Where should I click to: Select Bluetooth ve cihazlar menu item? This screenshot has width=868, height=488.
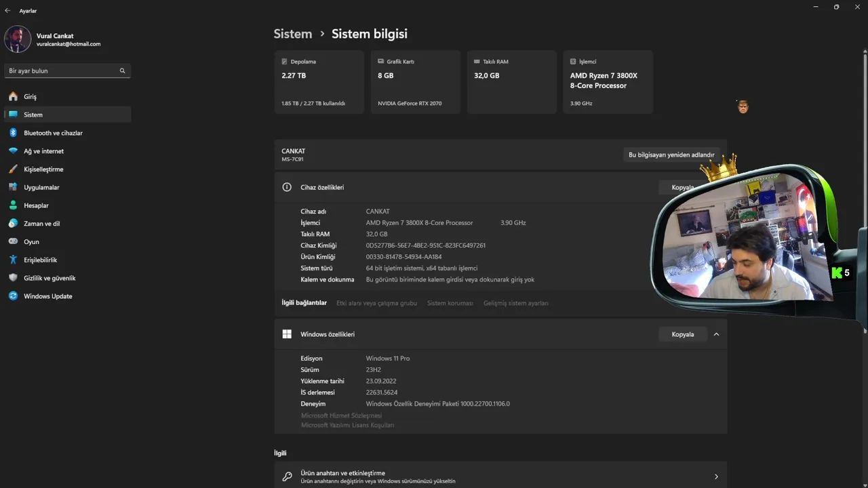[x=67, y=133]
